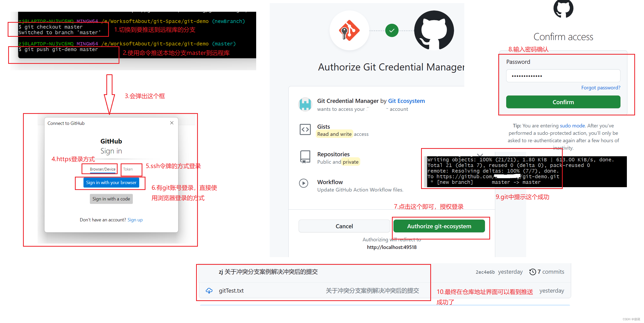Click the Gists permission heading

point(323,127)
